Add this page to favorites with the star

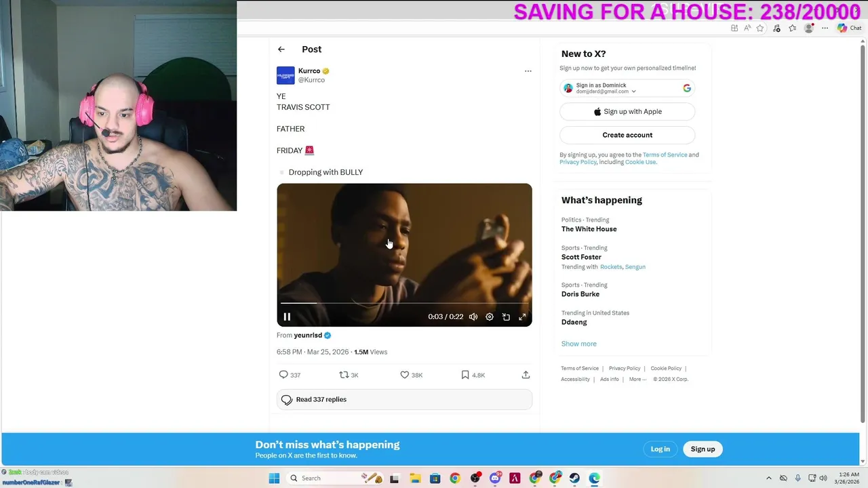coord(760,28)
